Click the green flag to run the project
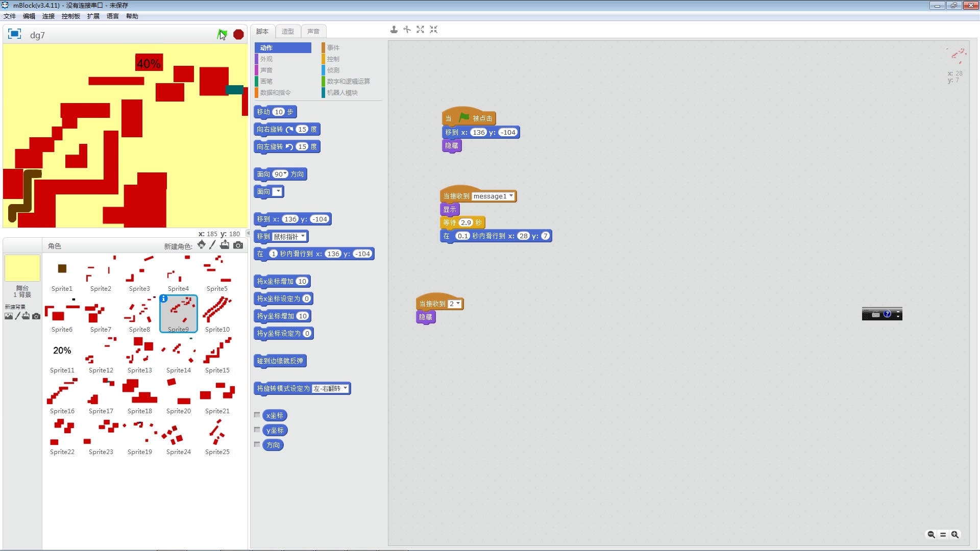The height and width of the screenshot is (551, 980). pos(223,34)
